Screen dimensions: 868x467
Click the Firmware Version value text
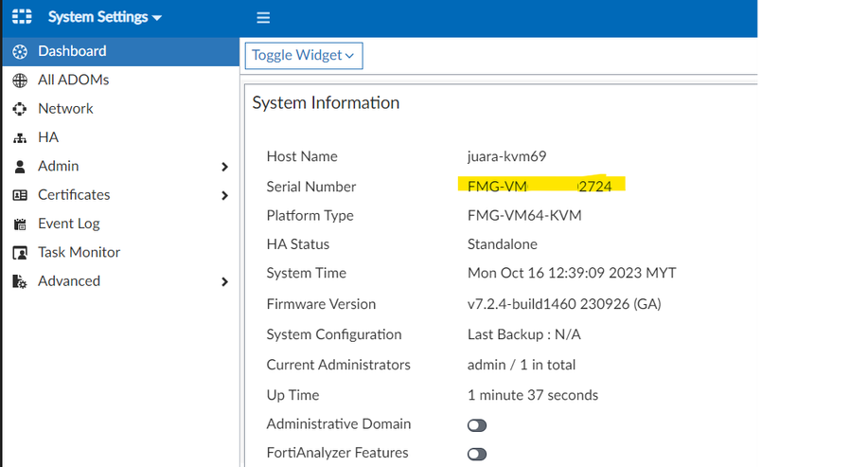[x=564, y=304]
